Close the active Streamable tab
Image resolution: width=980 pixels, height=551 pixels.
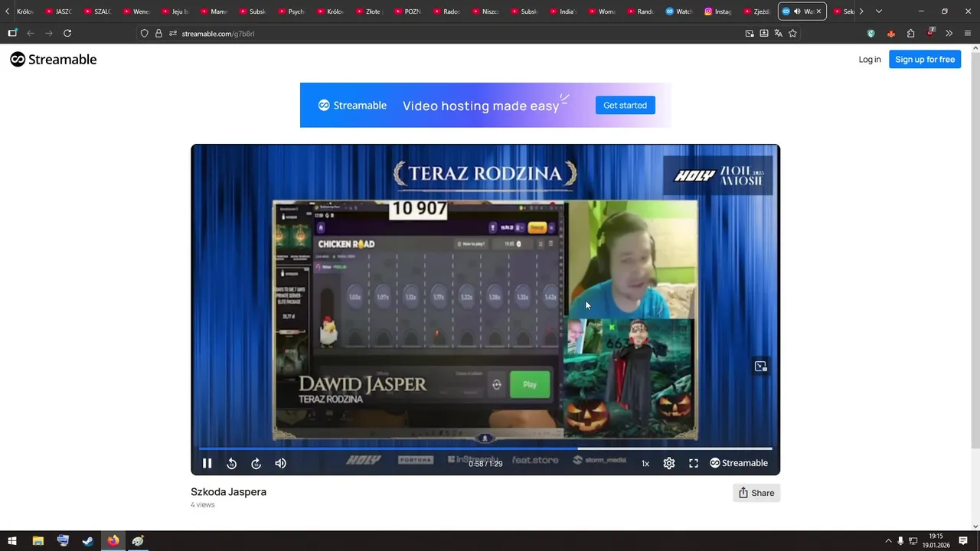pos(818,11)
